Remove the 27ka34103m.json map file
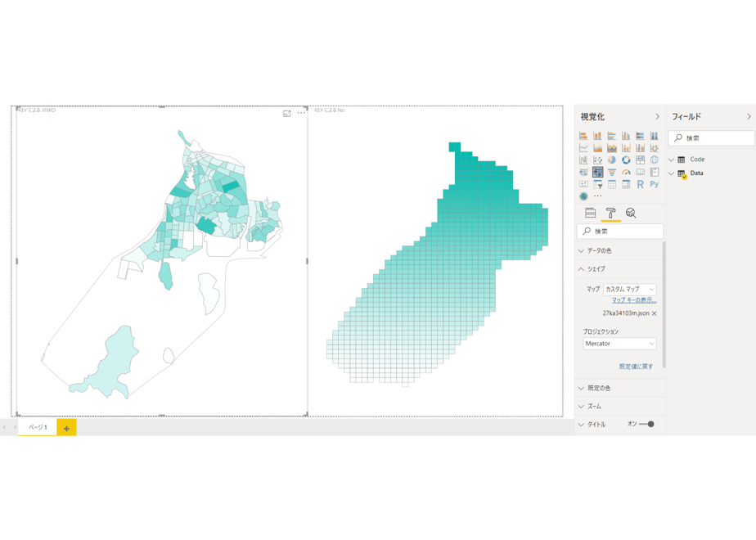 [x=655, y=313]
